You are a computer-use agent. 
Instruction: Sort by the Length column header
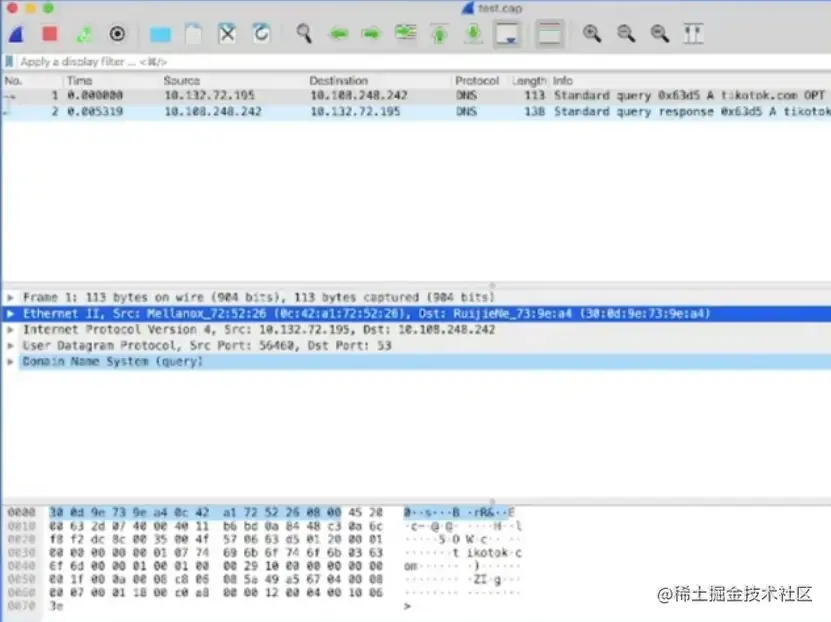pos(529,81)
